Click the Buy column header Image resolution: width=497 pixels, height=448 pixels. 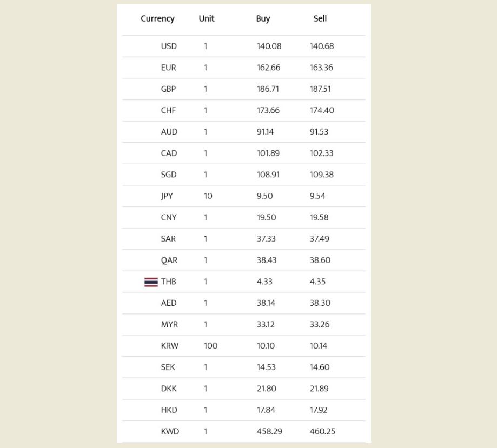pyautogui.click(x=263, y=18)
